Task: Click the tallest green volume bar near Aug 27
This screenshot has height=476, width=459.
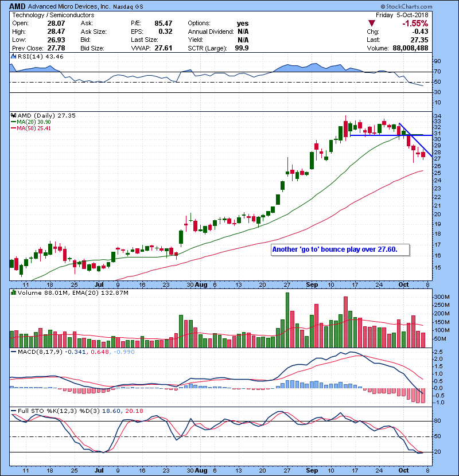Action: coord(287,320)
